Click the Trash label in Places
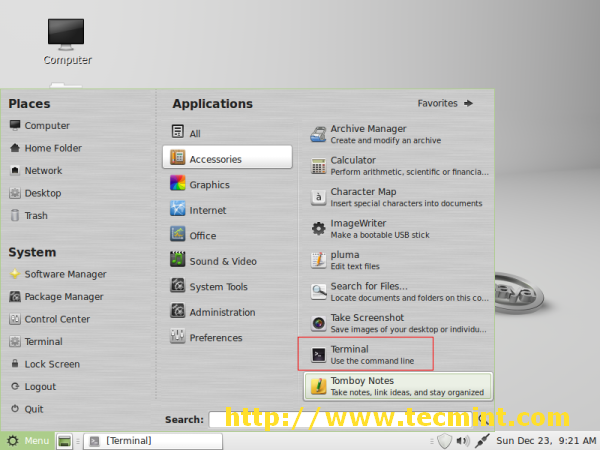The height and width of the screenshot is (450, 600). [36, 216]
